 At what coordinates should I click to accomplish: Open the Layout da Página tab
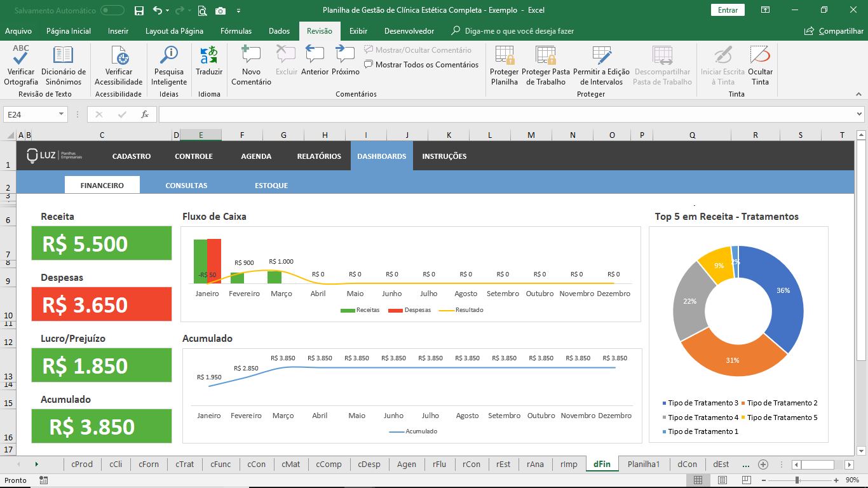pyautogui.click(x=174, y=31)
